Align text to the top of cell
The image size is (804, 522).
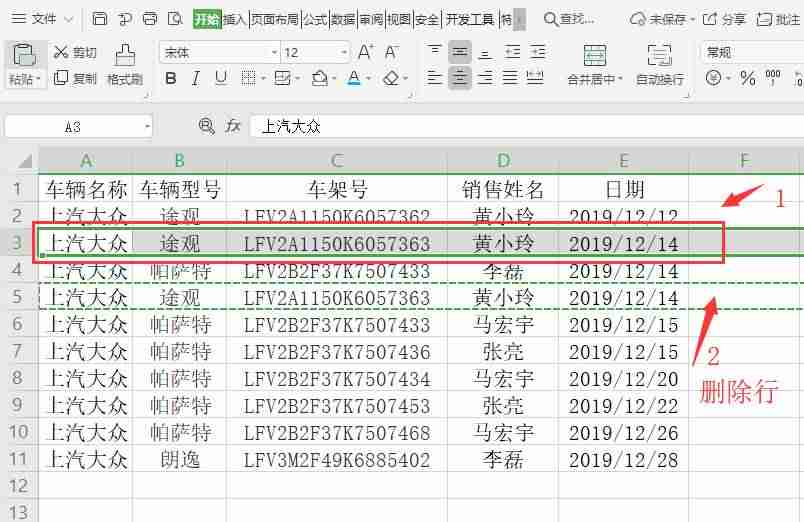pyautogui.click(x=434, y=51)
